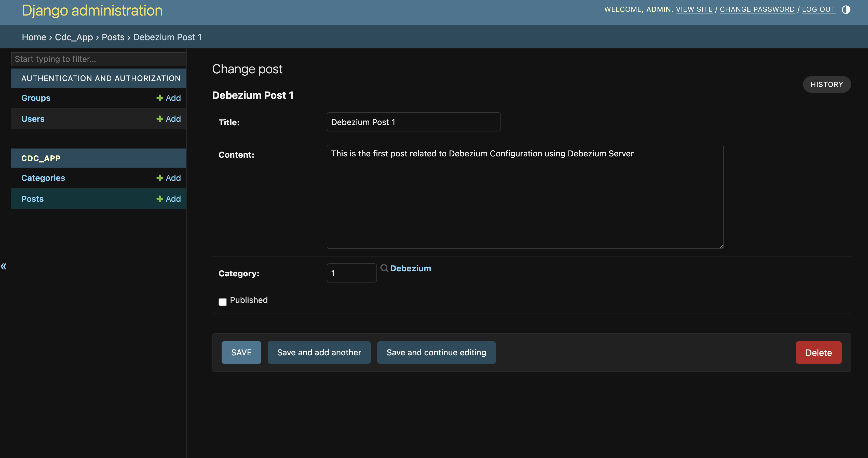Go to Posts in the breadcrumb
The width and height of the screenshot is (868, 458).
pos(113,37)
